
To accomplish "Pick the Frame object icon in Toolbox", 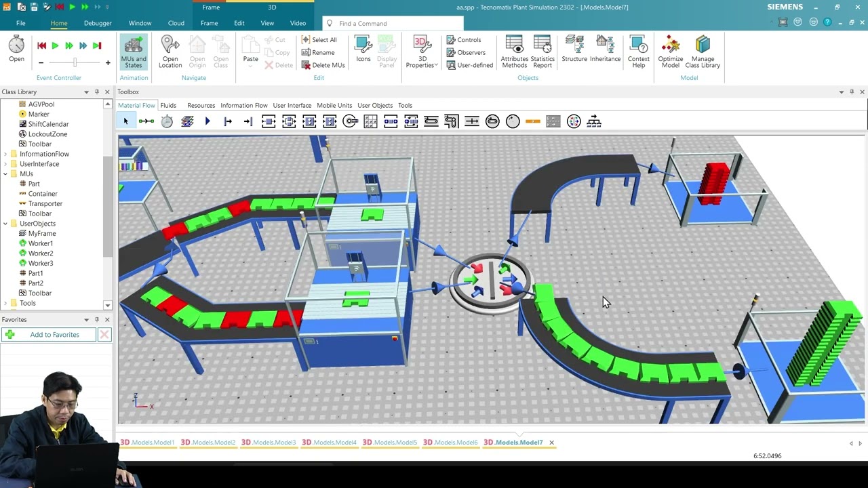I will (x=187, y=121).
